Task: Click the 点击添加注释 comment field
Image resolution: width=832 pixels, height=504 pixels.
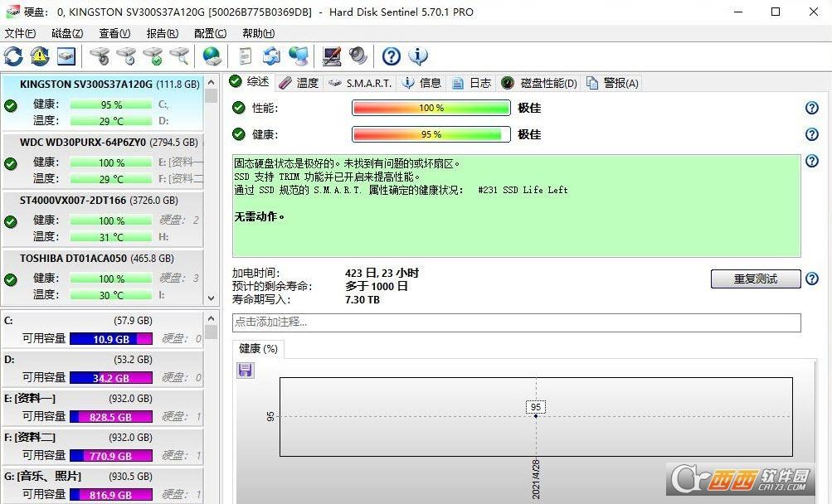Action: point(516,322)
